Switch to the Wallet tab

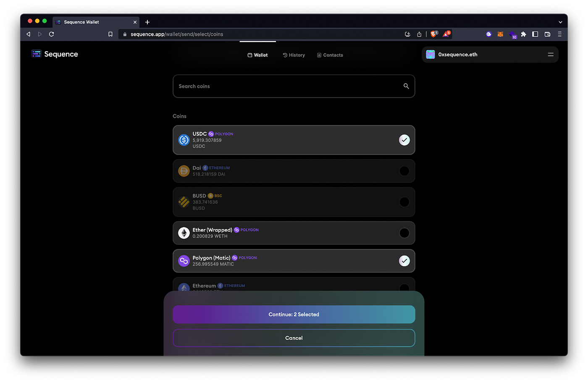pyautogui.click(x=257, y=55)
